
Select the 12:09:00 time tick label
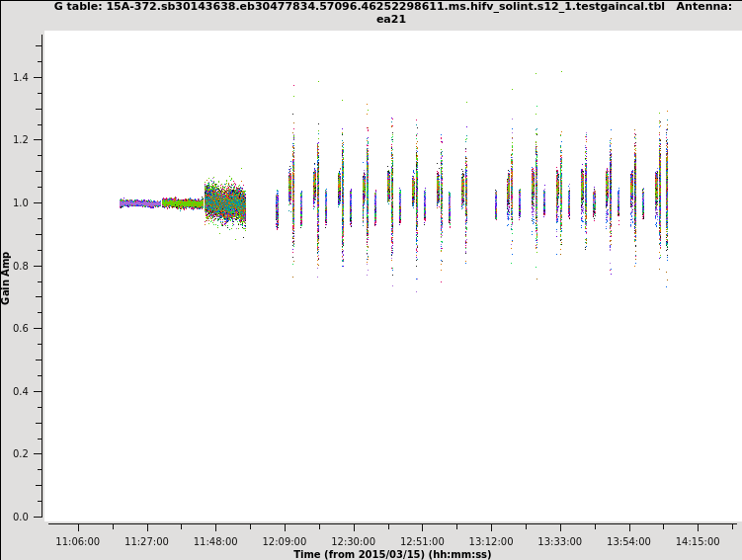click(x=285, y=541)
